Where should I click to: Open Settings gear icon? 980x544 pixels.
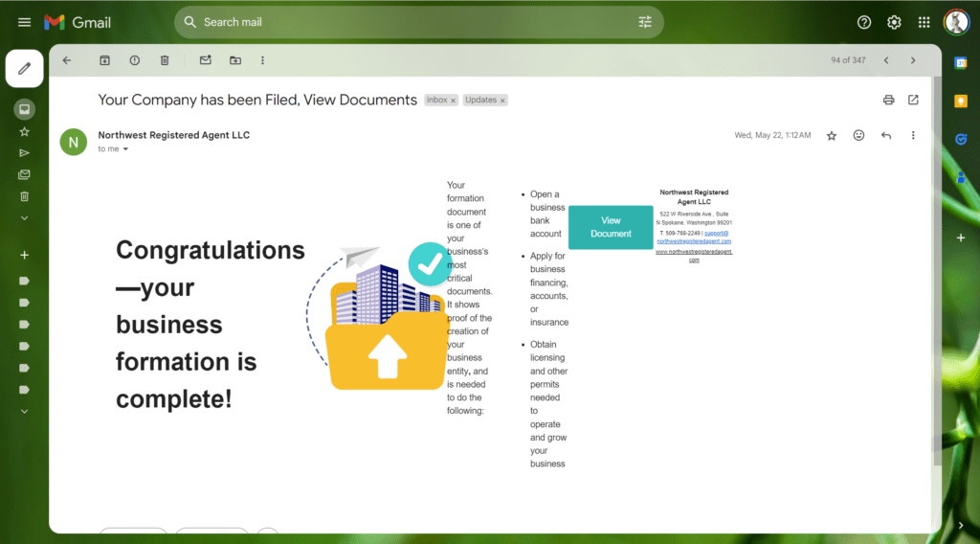894,23
